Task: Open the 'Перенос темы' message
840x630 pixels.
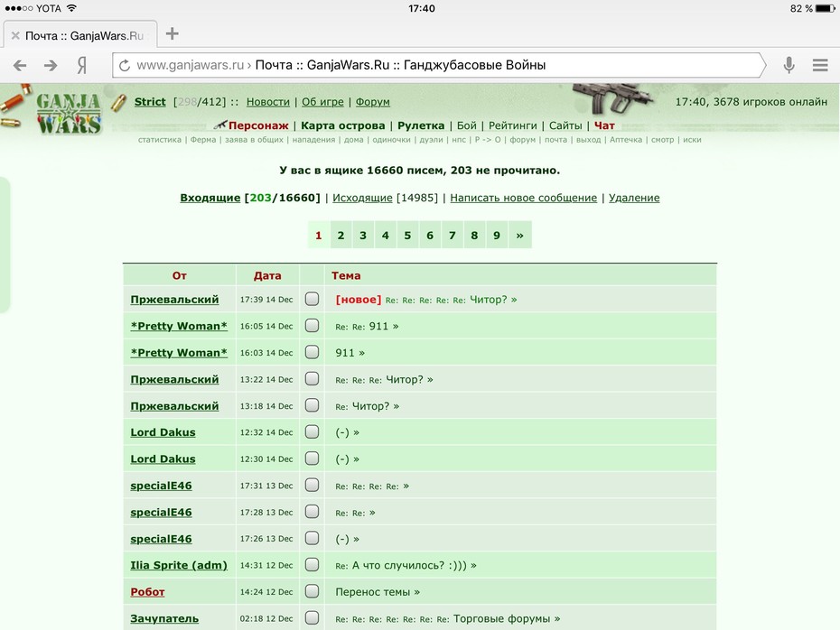Action: tap(378, 592)
